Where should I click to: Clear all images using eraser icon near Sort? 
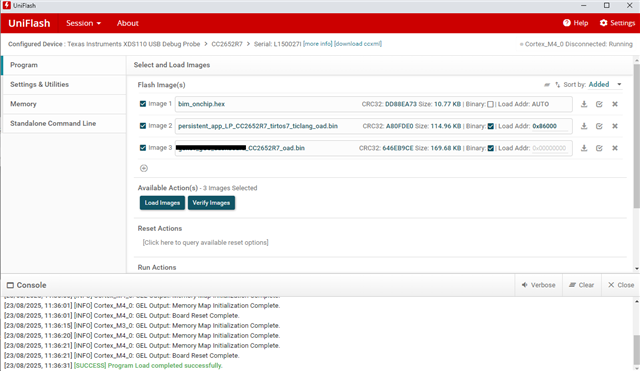[x=547, y=85]
